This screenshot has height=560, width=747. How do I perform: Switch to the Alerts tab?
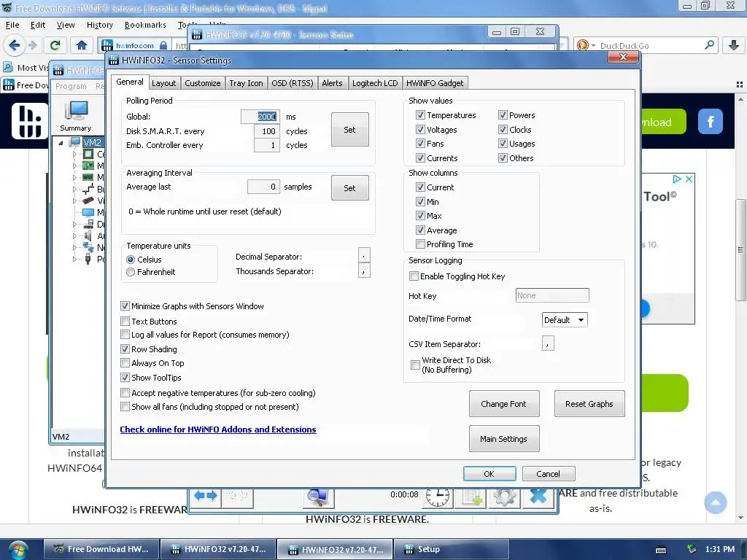[x=332, y=83]
